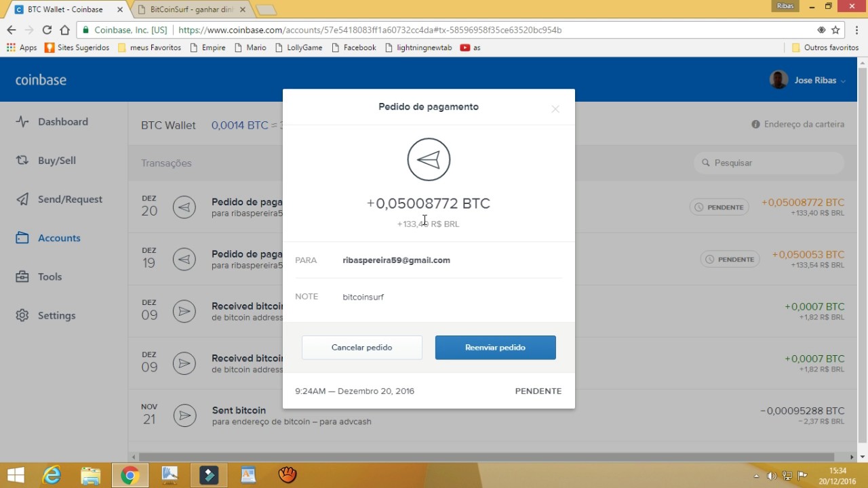This screenshot has width=868, height=488.
Task: Click the paper plane icon in dialog
Action: (429, 159)
